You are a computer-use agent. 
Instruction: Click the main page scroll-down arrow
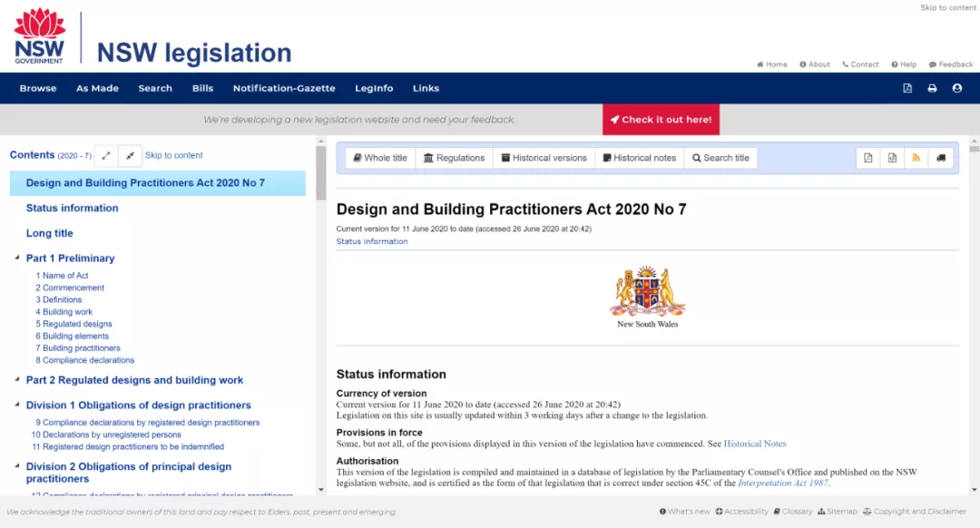(x=975, y=490)
